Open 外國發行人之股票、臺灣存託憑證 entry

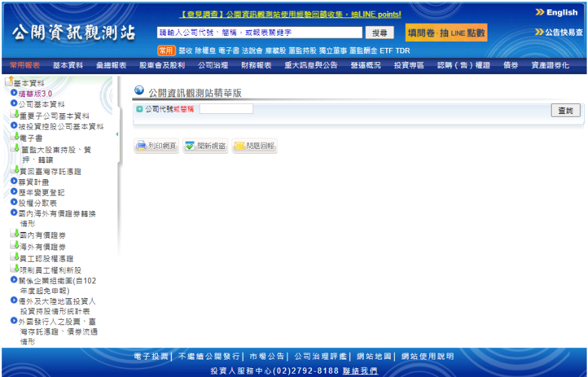pyautogui.click(x=58, y=332)
